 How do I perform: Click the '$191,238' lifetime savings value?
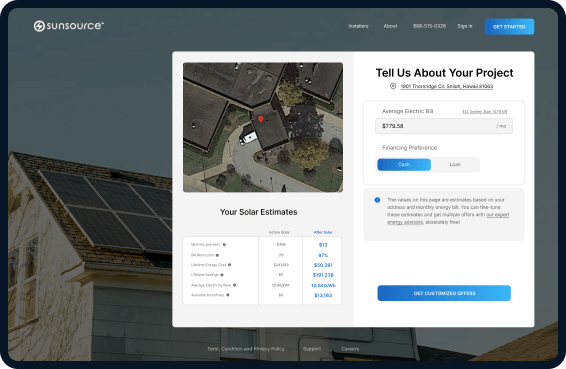[323, 275]
